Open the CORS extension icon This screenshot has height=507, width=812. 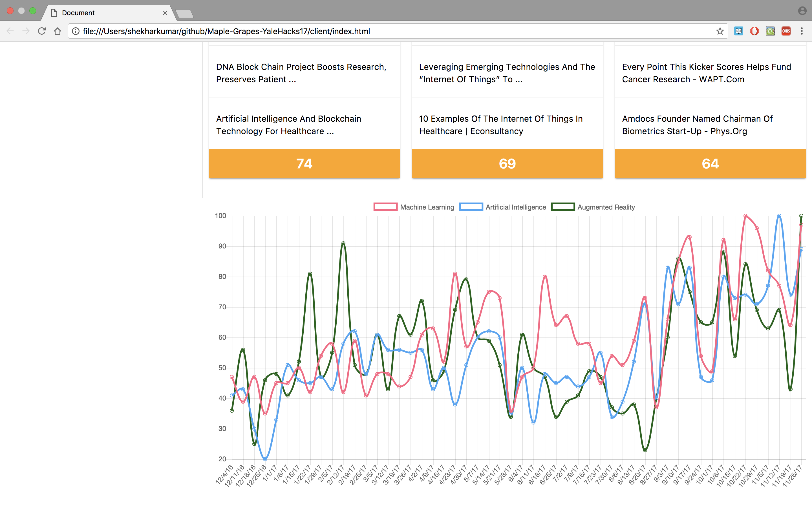[786, 31]
